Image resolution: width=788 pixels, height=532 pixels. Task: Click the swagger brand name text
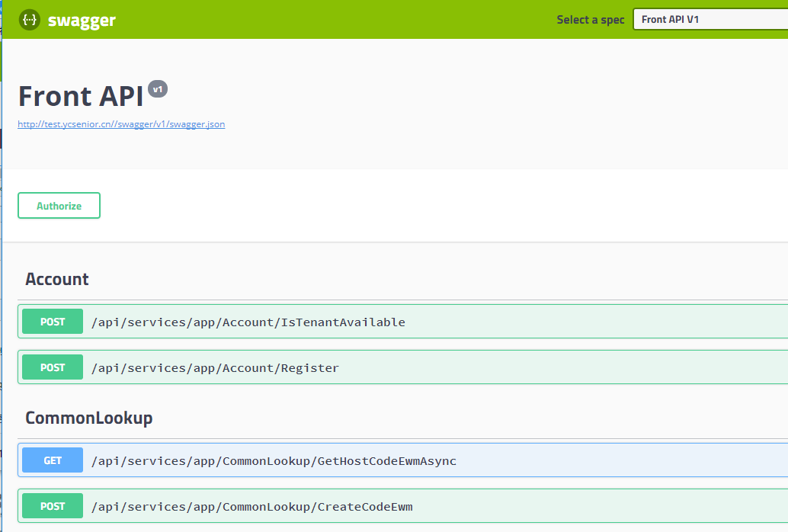tap(82, 21)
